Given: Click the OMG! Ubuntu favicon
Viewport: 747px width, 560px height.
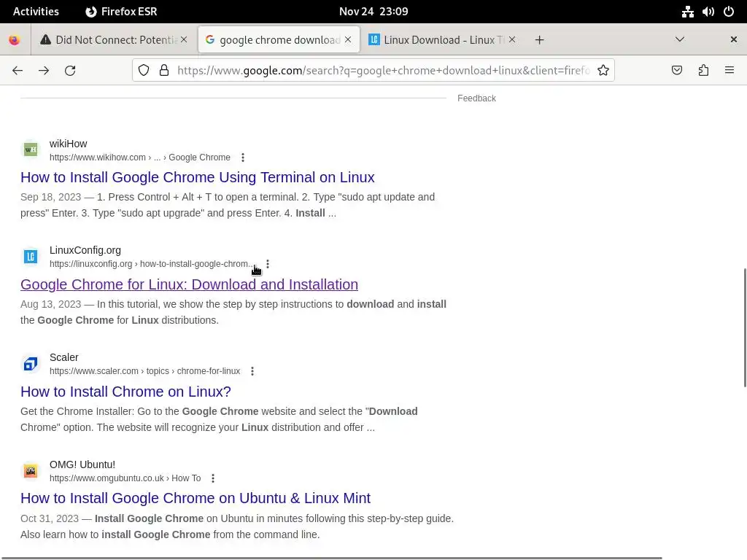Looking at the screenshot, I should click(x=31, y=471).
